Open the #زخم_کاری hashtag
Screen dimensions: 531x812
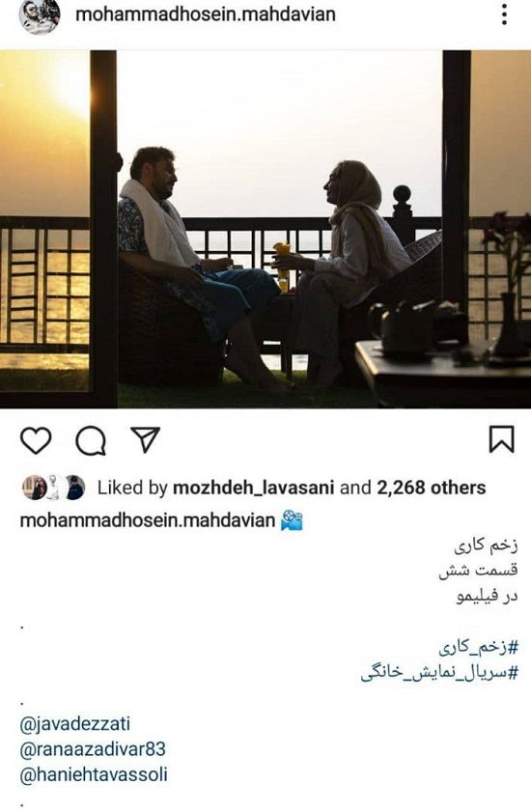tap(478, 647)
